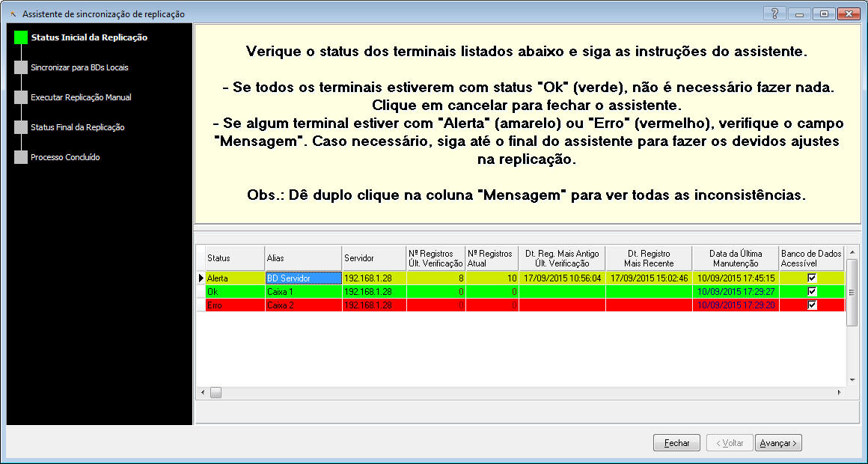
Task: Sort by the Status column header
Action: 234,258
